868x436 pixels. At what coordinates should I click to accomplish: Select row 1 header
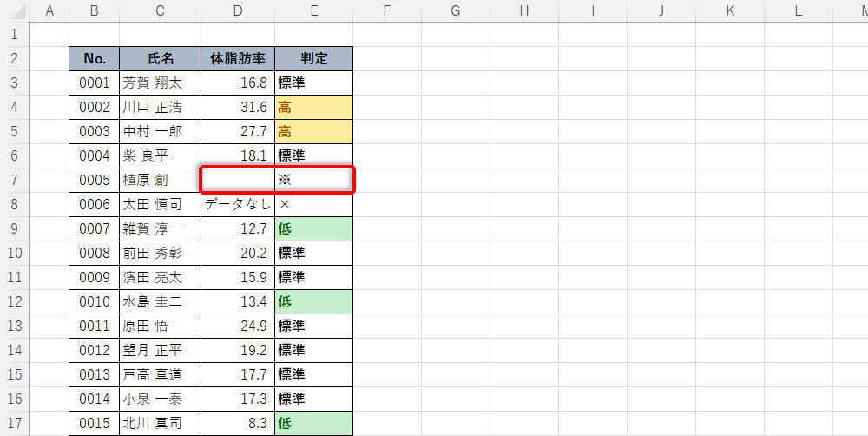coord(15,35)
